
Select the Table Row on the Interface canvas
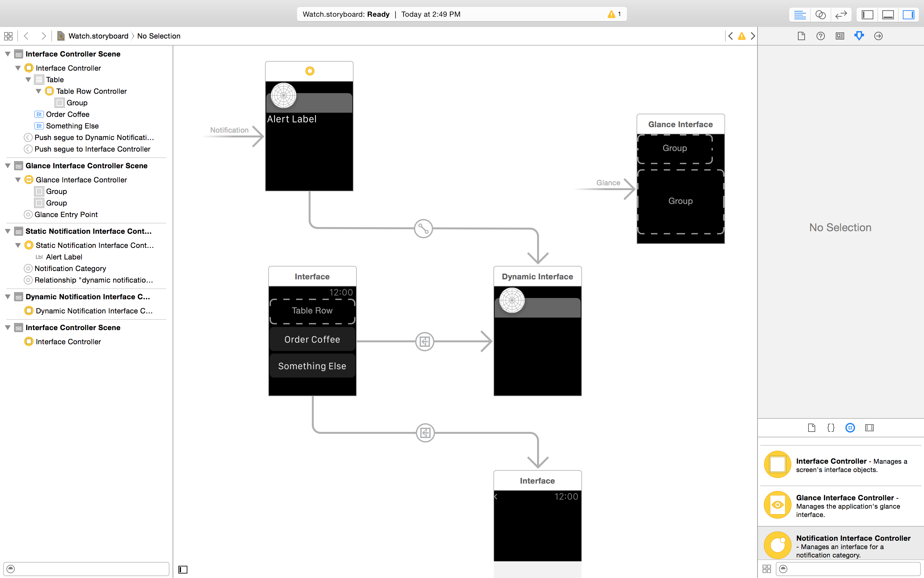(312, 311)
